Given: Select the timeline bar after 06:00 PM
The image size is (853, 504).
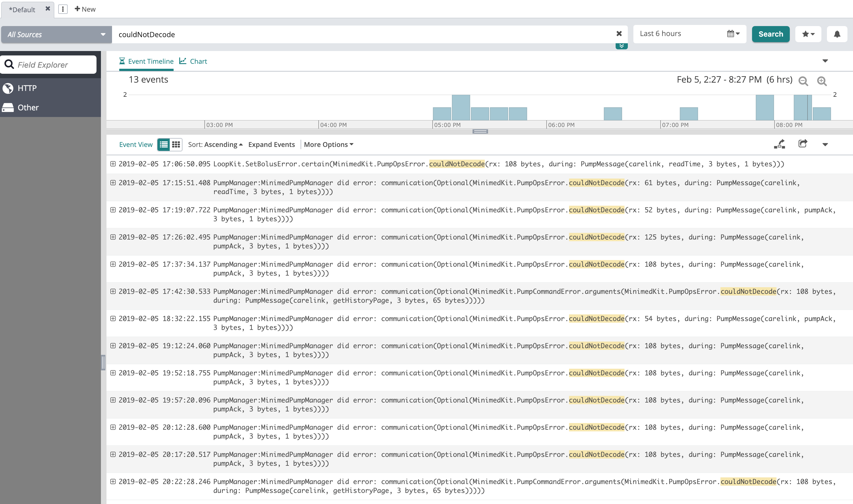Looking at the screenshot, I should coord(613,114).
